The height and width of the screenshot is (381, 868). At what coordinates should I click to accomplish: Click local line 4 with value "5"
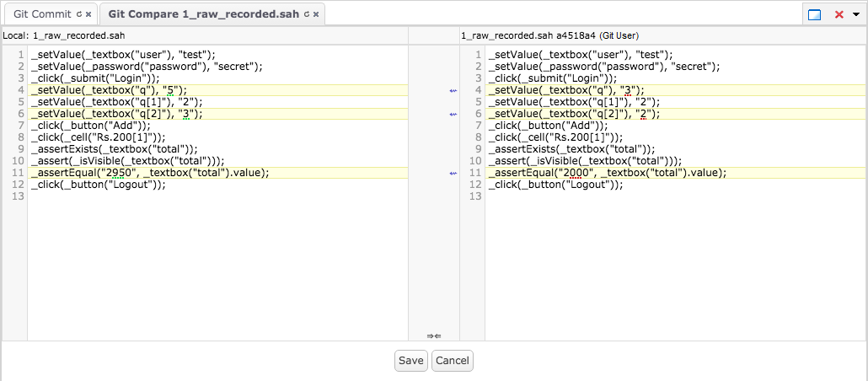pyautogui.click(x=110, y=90)
